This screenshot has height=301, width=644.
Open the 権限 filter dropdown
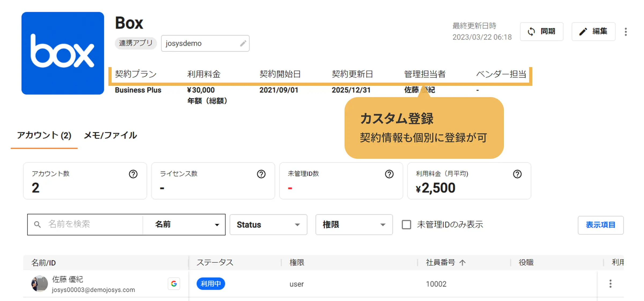(354, 225)
